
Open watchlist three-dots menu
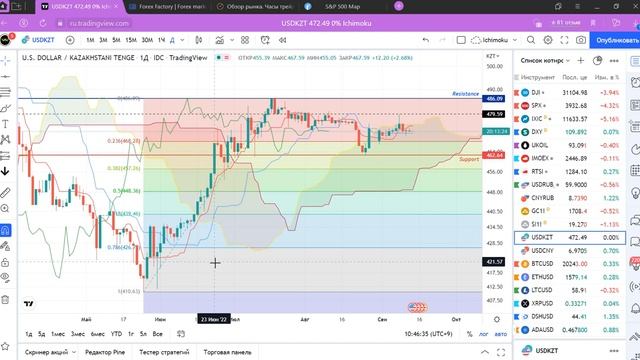pyautogui.click(x=614, y=60)
